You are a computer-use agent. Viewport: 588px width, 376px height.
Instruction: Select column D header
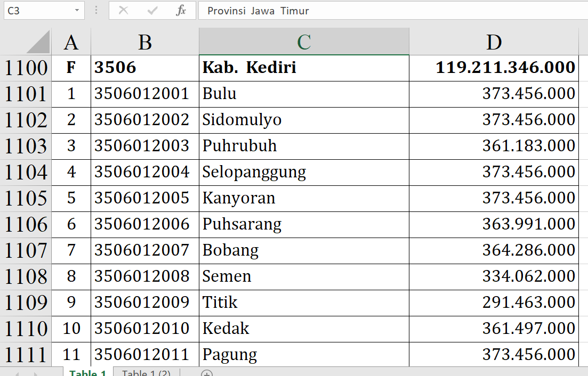click(x=494, y=42)
